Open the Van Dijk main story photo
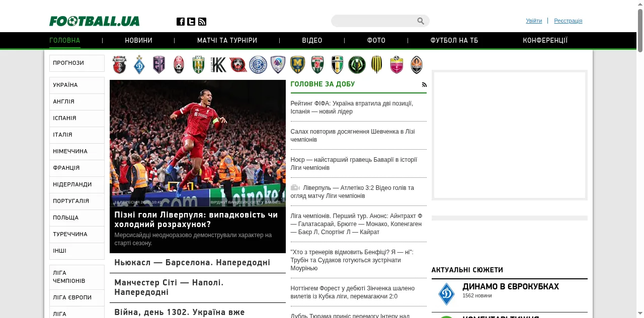This screenshot has width=644, height=318. tap(198, 143)
